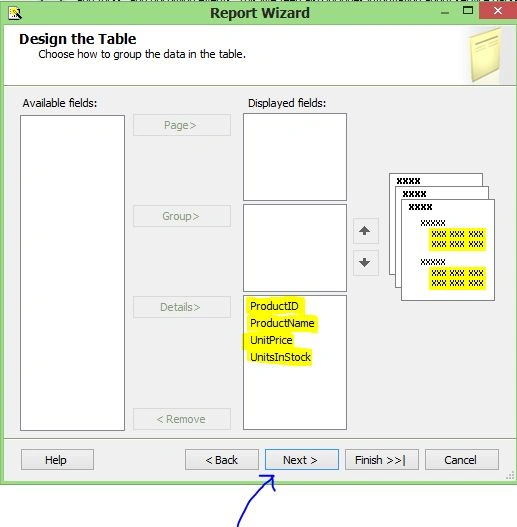Click the Finish >>| button
Screen dimensions: 517x527
382,459
